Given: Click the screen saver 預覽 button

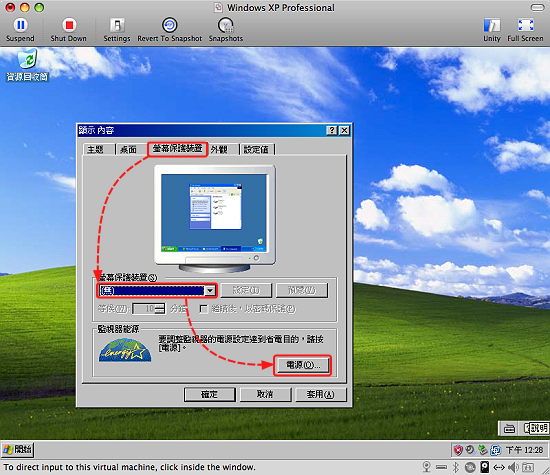Looking at the screenshot, I should [302, 290].
